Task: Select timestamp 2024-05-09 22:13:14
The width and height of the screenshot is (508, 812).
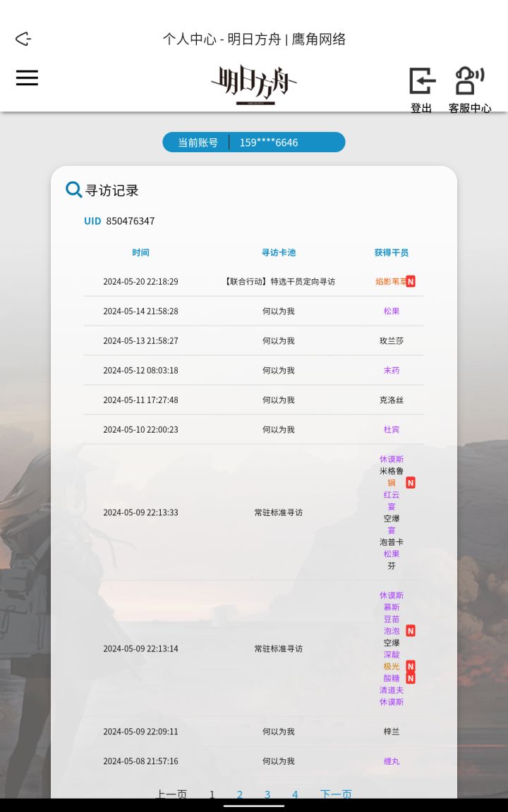Action: point(140,648)
